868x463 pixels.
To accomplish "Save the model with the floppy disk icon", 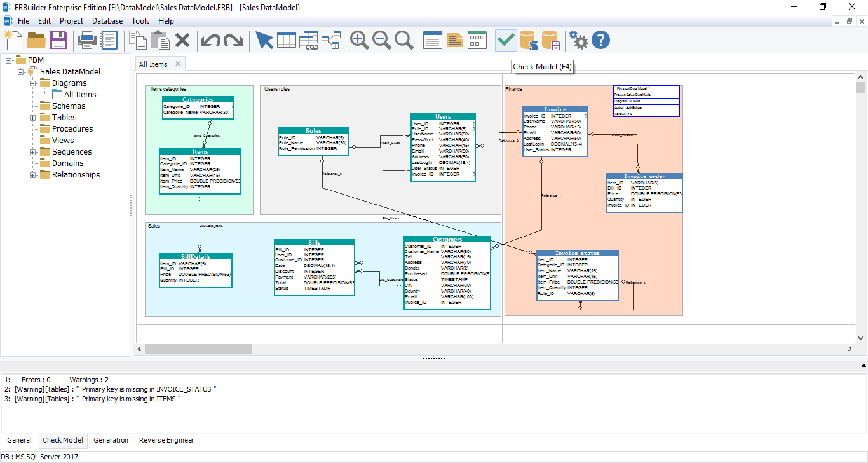I will coord(58,39).
